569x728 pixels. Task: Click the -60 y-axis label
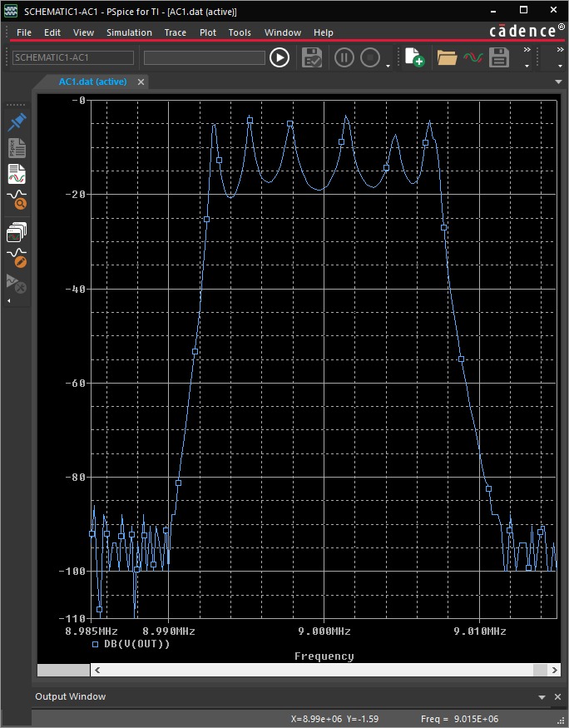(75, 383)
